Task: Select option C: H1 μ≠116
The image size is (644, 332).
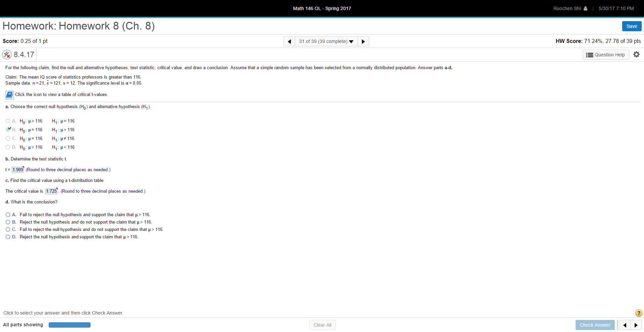Action: pos(8,139)
